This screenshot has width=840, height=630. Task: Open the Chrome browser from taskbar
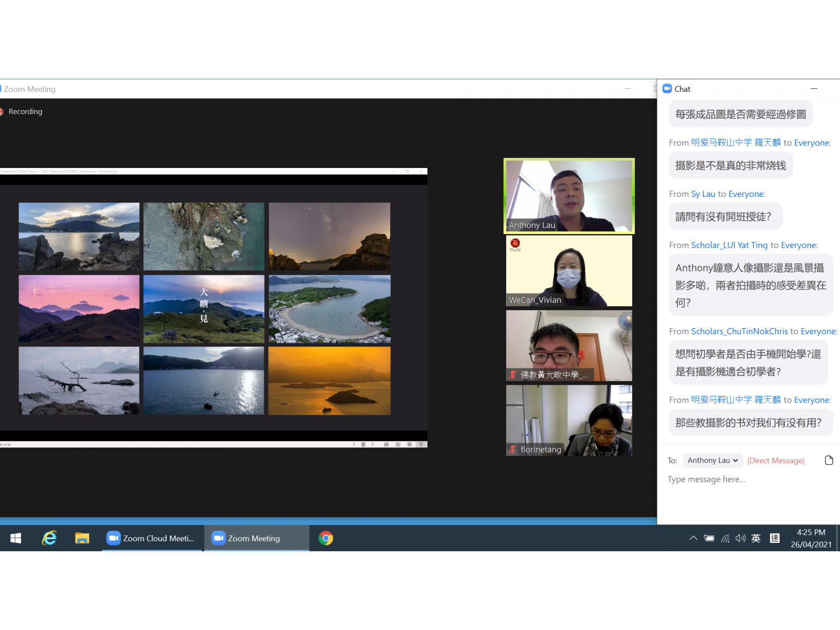(325, 538)
